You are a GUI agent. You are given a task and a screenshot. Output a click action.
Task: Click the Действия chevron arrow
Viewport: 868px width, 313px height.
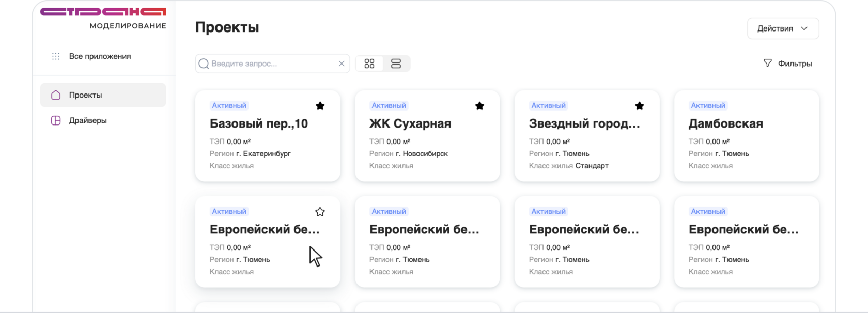pos(804,28)
